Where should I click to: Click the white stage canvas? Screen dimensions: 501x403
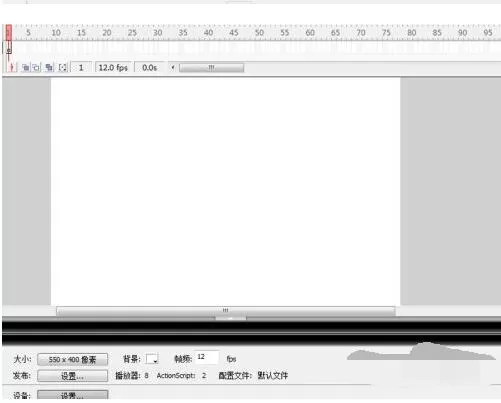click(x=225, y=191)
